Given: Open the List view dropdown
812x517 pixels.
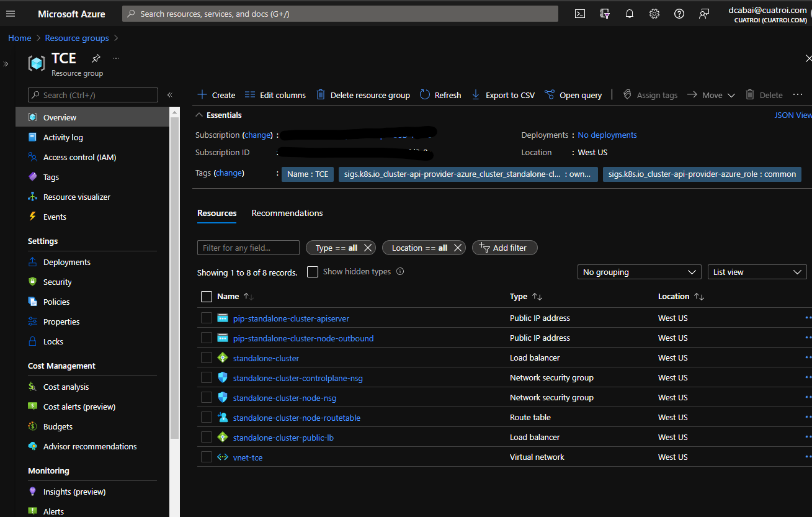Looking at the screenshot, I should [x=757, y=272].
